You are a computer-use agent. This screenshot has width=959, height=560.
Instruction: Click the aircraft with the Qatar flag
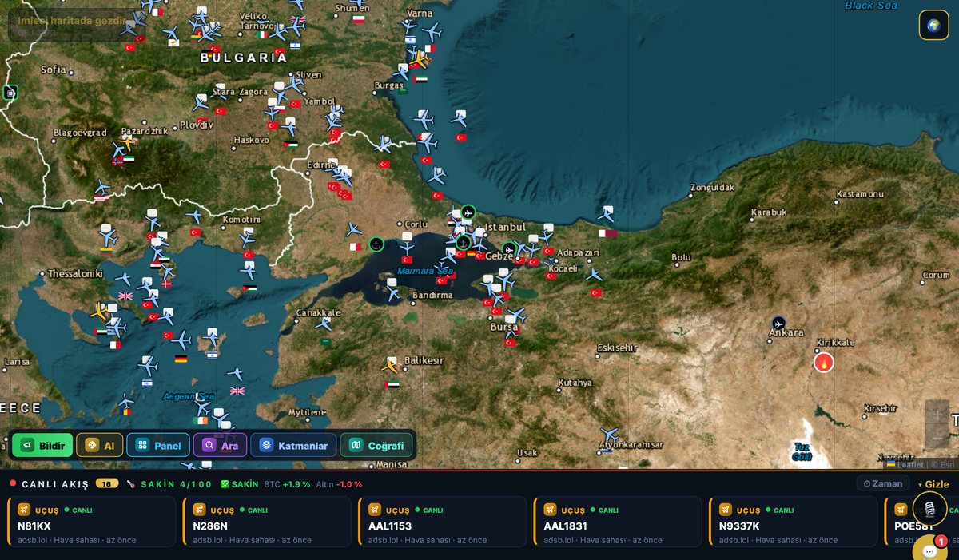pos(606,214)
